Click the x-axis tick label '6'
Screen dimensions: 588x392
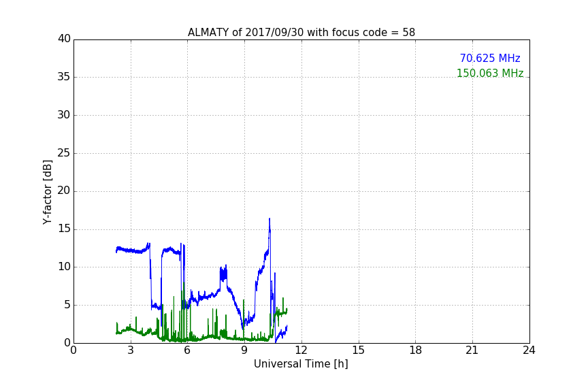coord(187,350)
